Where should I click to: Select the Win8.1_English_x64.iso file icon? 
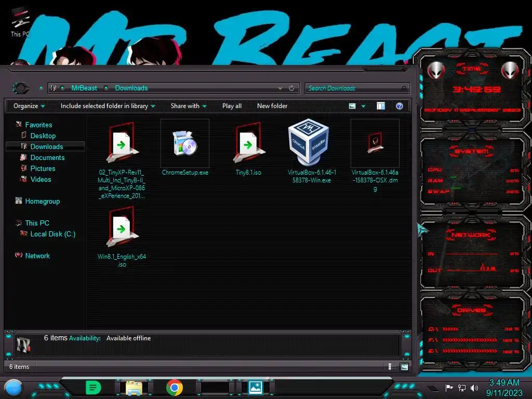coord(122,227)
